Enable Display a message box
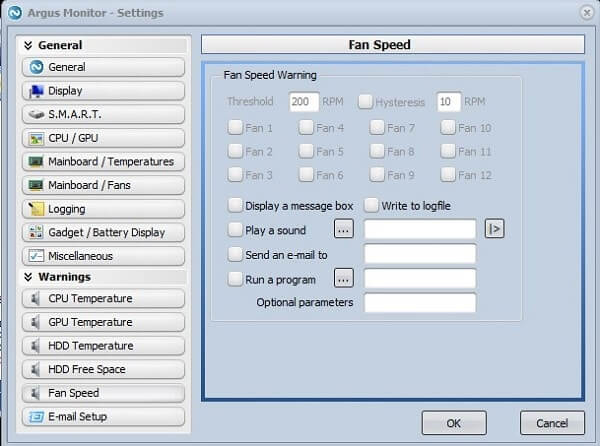 click(235, 205)
